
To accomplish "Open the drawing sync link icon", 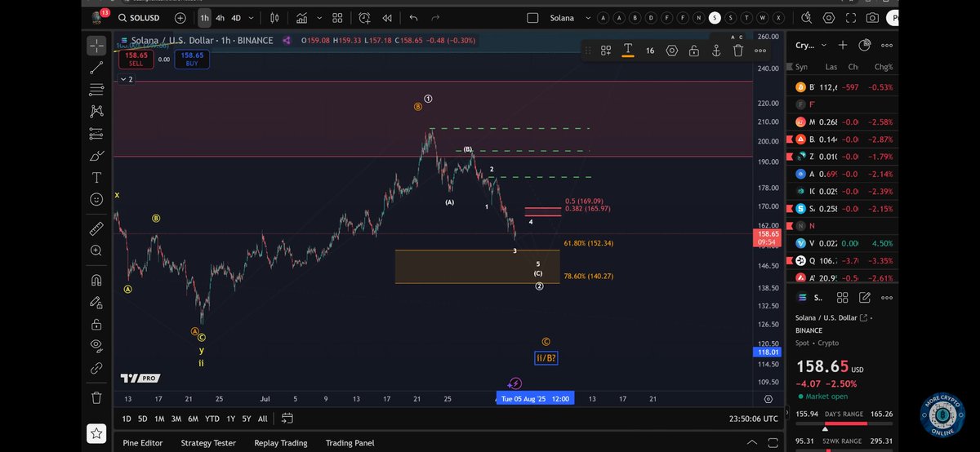I will 96,368.
